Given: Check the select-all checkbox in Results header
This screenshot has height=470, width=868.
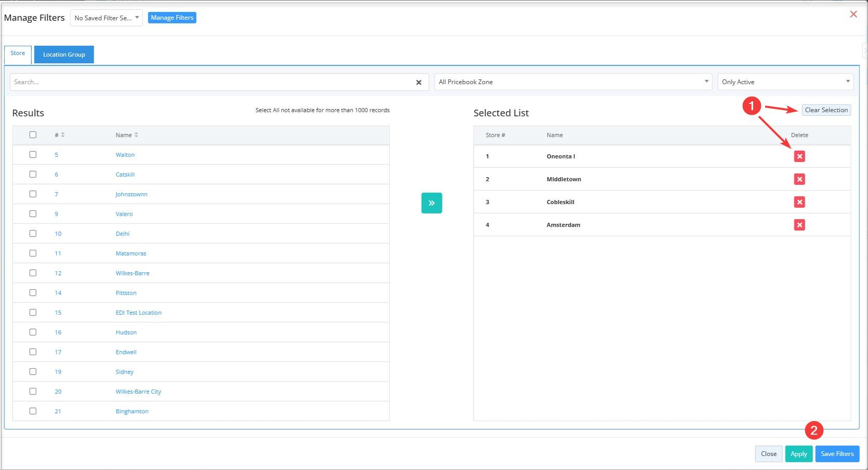Looking at the screenshot, I should click(x=33, y=135).
